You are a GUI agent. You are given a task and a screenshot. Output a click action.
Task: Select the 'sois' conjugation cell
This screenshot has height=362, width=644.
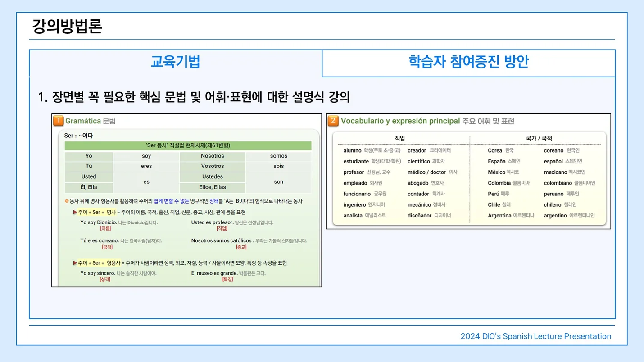[x=279, y=166]
